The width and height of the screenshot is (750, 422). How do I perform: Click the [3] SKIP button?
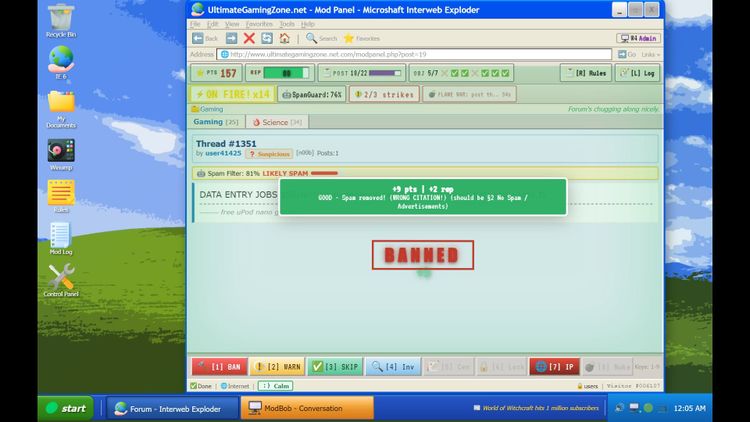click(335, 366)
